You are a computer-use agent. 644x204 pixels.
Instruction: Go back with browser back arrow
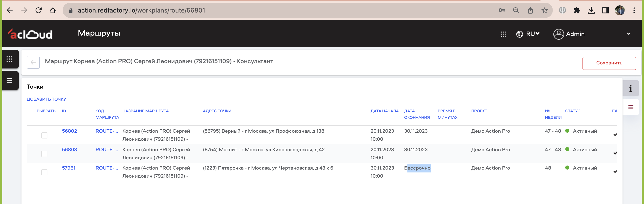click(10, 10)
